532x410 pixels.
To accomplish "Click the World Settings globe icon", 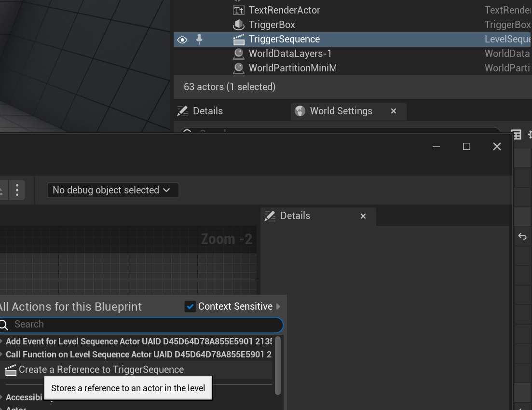I will pyautogui.click(x=300, y=111).
